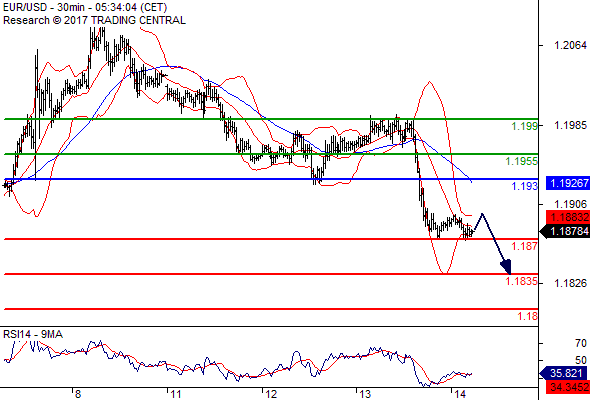Click the blue 1.19267 price tag
The width and height of the screenshot is (590, 400).
tap(568, 183)
